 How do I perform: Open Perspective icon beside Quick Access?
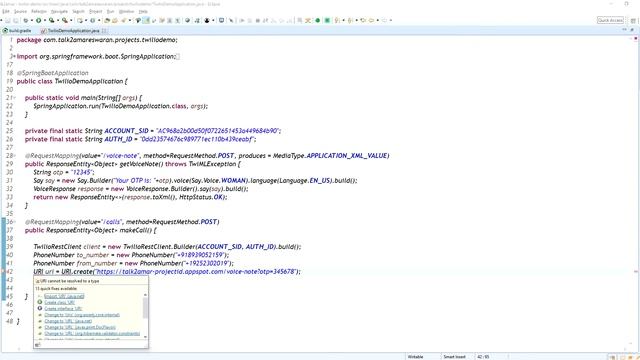tap(633, 20)
